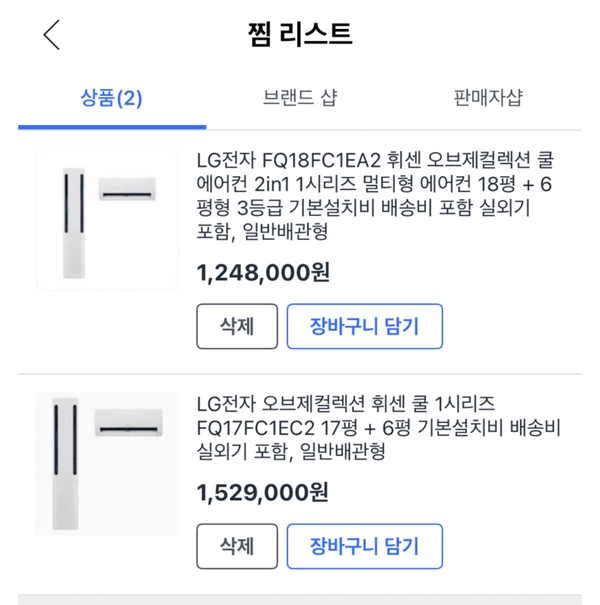Open the 브랜드 샵 tab
This screenshot has height=605, width=600.
point(300,98)
